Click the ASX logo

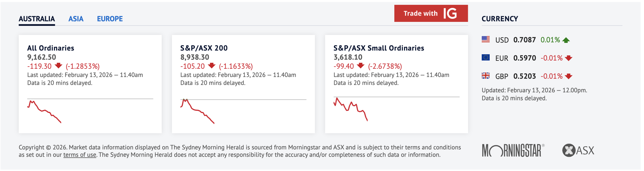[578, 151]
